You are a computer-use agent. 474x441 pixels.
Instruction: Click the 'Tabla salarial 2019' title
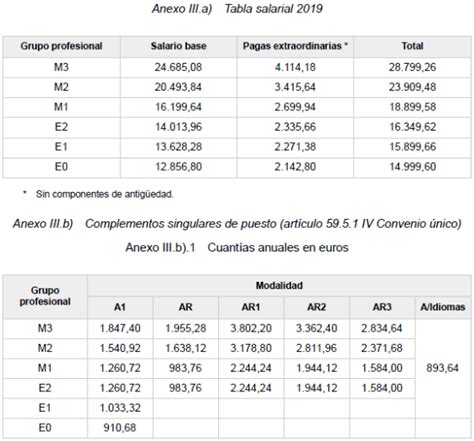click(273, 9)
